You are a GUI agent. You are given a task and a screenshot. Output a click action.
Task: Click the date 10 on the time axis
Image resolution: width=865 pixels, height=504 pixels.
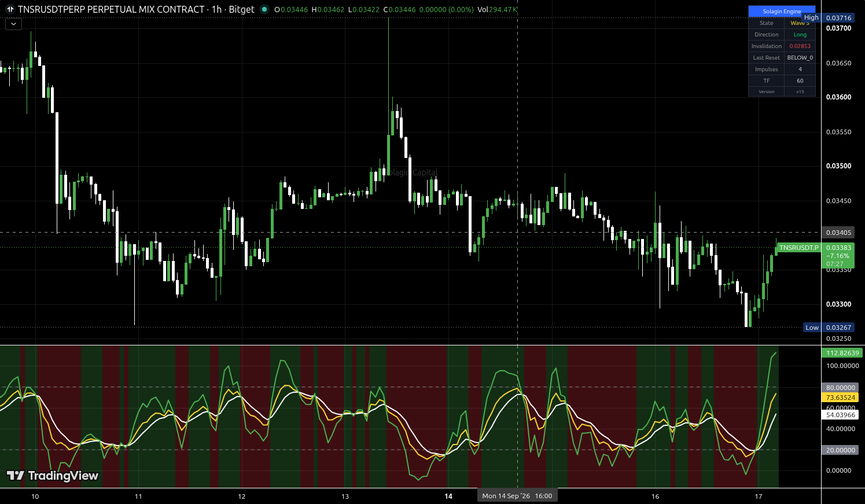pyautogui.click(x=35, y=496)
